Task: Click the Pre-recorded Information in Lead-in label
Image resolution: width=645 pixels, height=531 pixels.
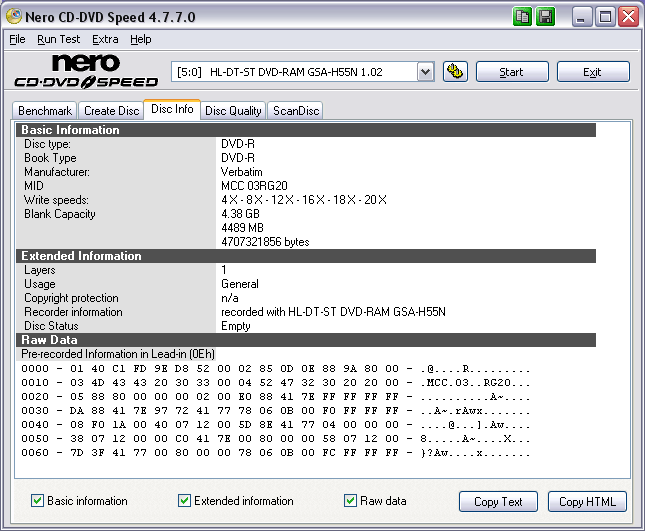Action: pos(118,354)
